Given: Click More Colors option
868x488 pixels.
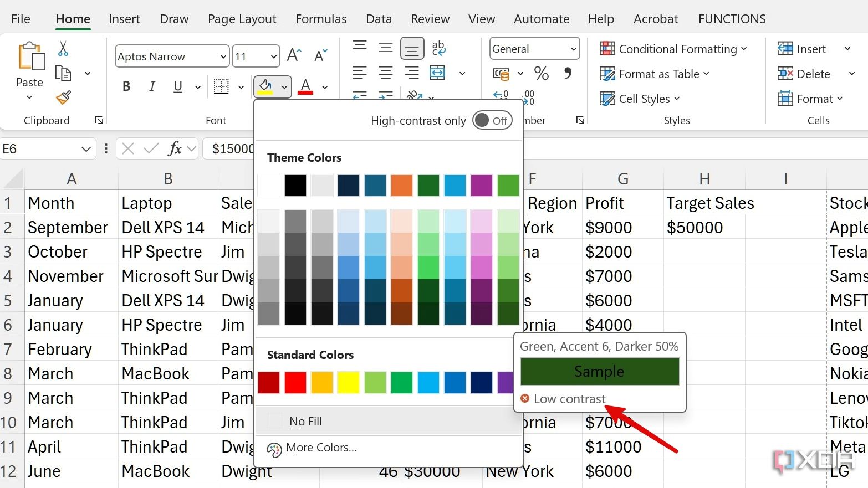Looking at the screenshot, I should 321,448.
